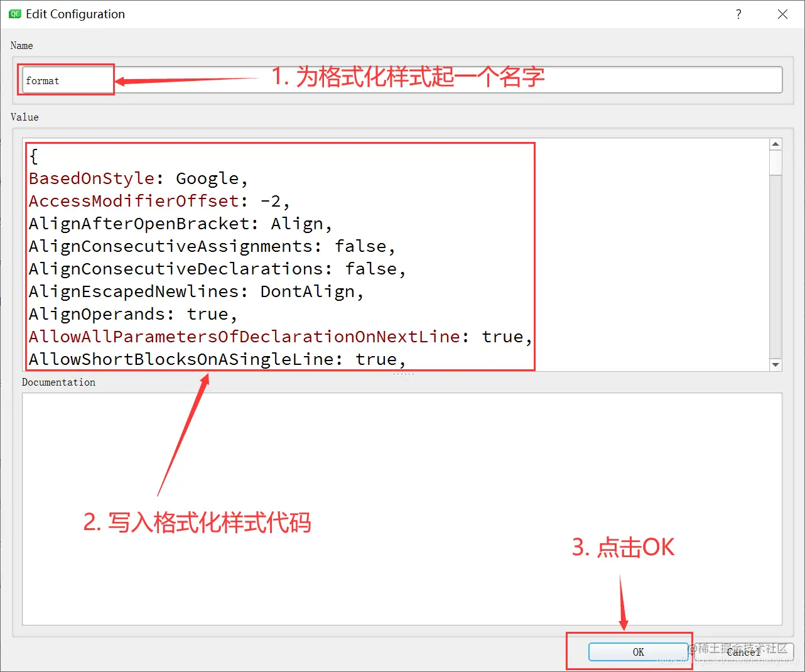
Task: Click the line 'AlignAfterOpenBracket: Align,'
Action: pyautogui.click(x=180, y=224)
